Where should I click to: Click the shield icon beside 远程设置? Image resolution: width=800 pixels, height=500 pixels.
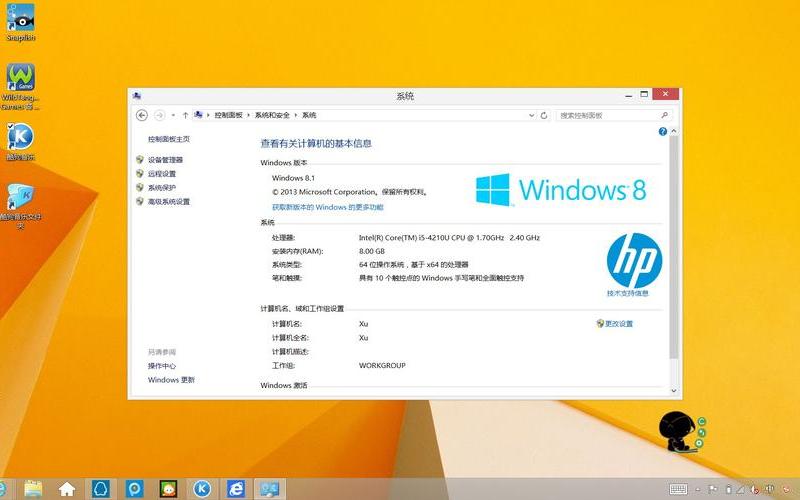(140, 173)
